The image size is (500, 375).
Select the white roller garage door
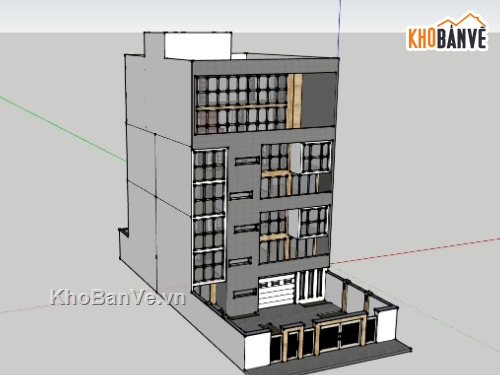(x=277, y=291)
